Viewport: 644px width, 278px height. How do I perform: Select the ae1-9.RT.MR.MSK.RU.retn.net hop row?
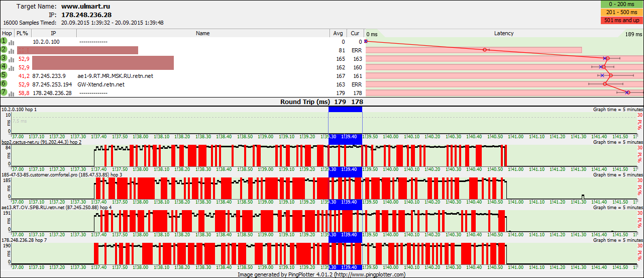click(x=115, y=76)
